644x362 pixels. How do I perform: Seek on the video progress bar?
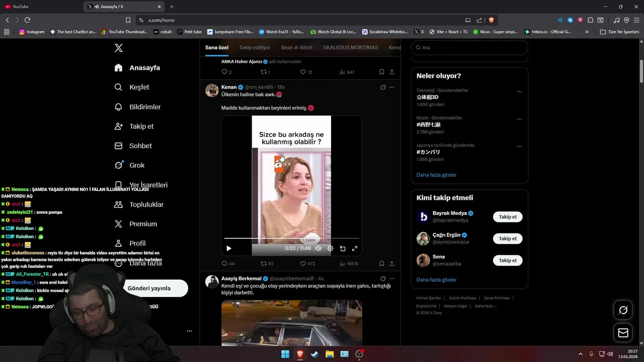click(292, 238)
